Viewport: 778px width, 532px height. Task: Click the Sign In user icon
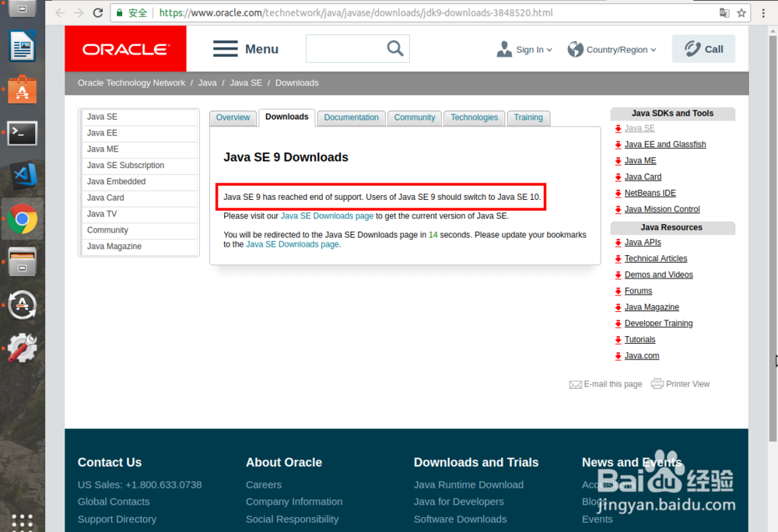pos(504,49)
